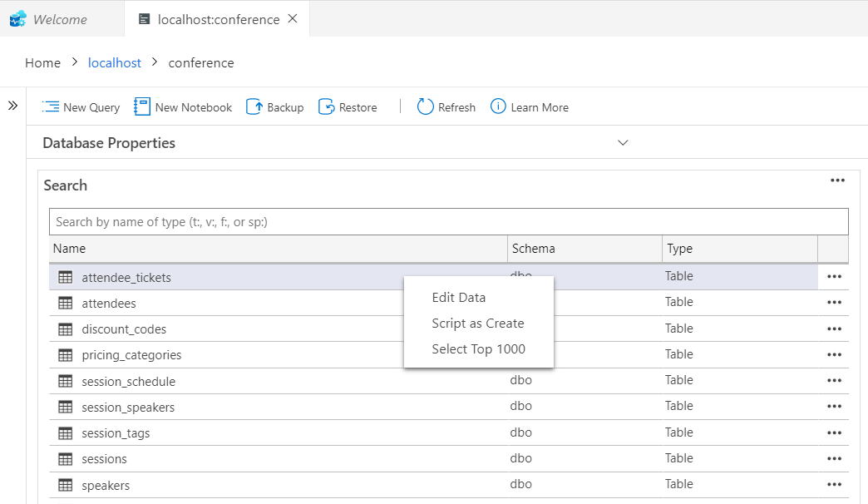
Task: Click the Search widget title
Action: point(66,185)
